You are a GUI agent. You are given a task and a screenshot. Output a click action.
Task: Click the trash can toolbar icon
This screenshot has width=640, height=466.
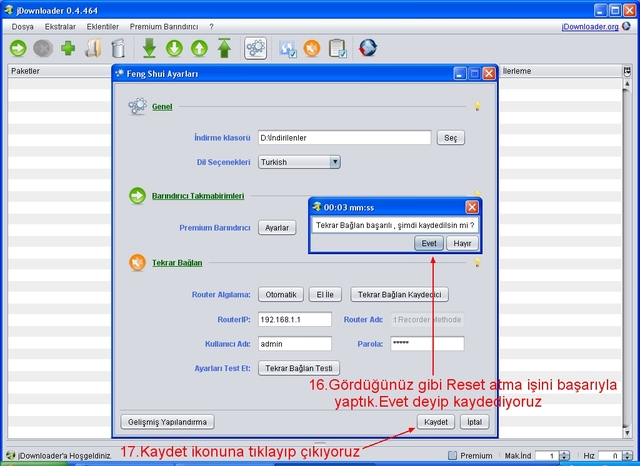coord(118,48)
